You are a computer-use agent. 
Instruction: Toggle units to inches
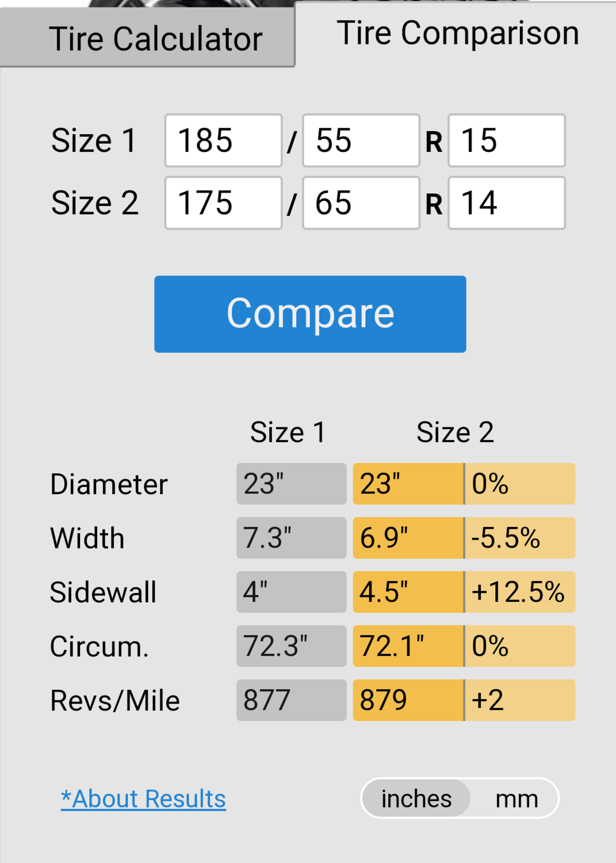click(416, 799)
